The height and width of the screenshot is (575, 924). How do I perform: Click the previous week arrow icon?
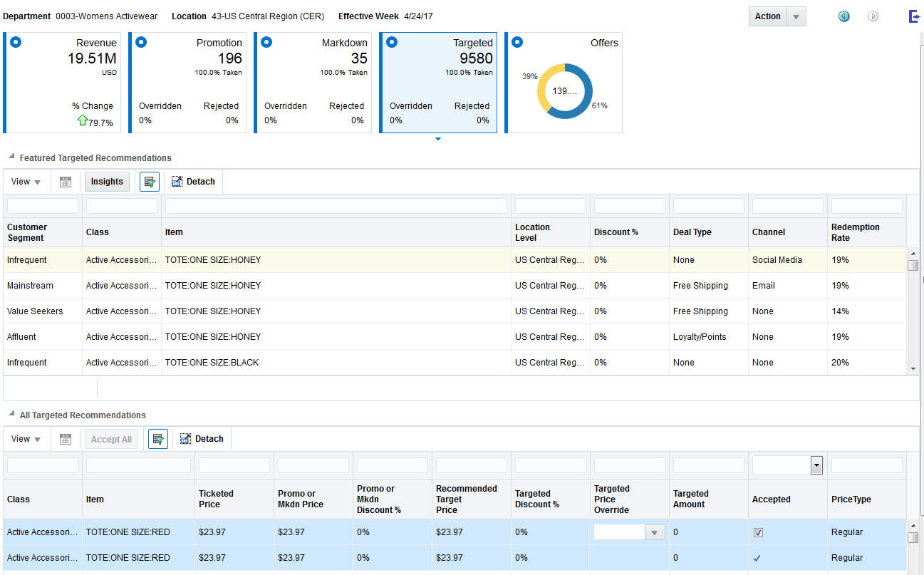click(x=843, y=16)
